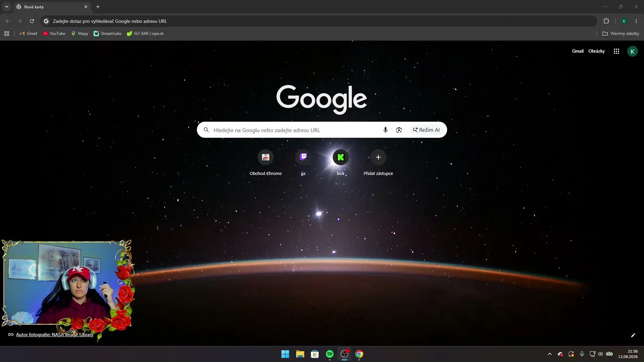
Task: Close the Nová karta tab
Action: pyautogui.click(x=86, y=7)
